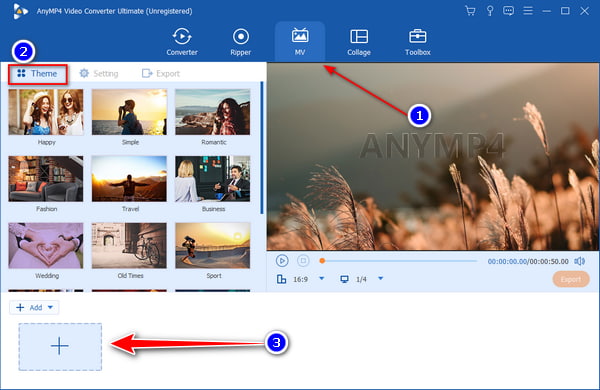Choose the Old Times theme thumbnail

point(129,245)
